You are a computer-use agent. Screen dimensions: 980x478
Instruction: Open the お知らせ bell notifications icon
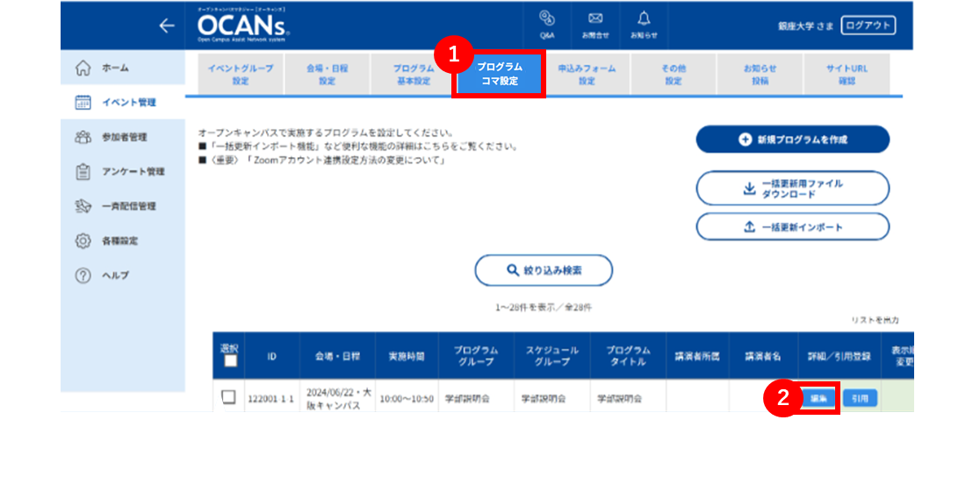(644, 25)
